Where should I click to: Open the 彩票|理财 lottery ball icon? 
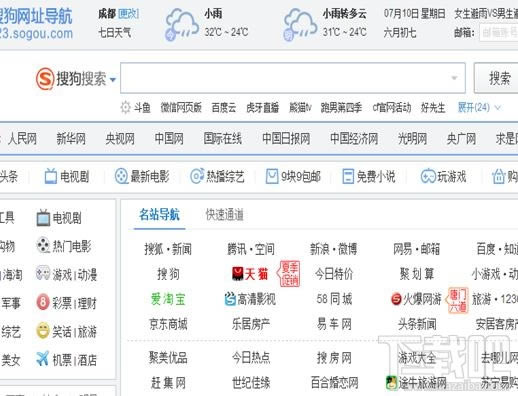43,302
